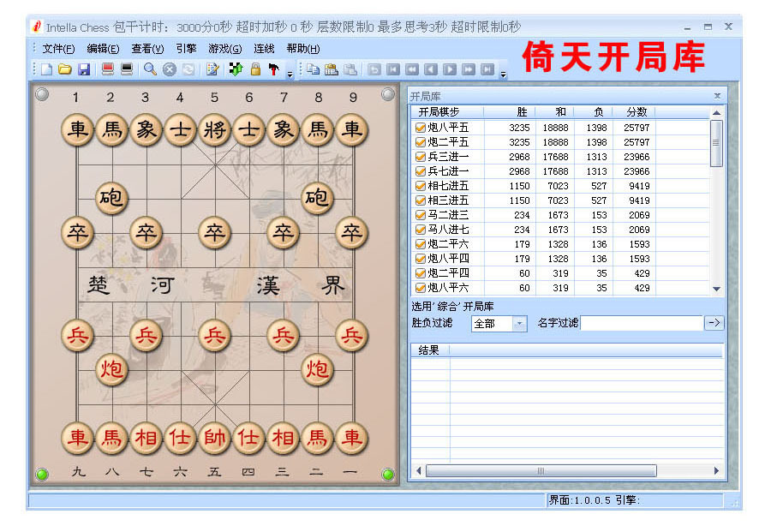Click the gray refresh arrows icon
Screen dimensions: 777x532
(188, 69)
